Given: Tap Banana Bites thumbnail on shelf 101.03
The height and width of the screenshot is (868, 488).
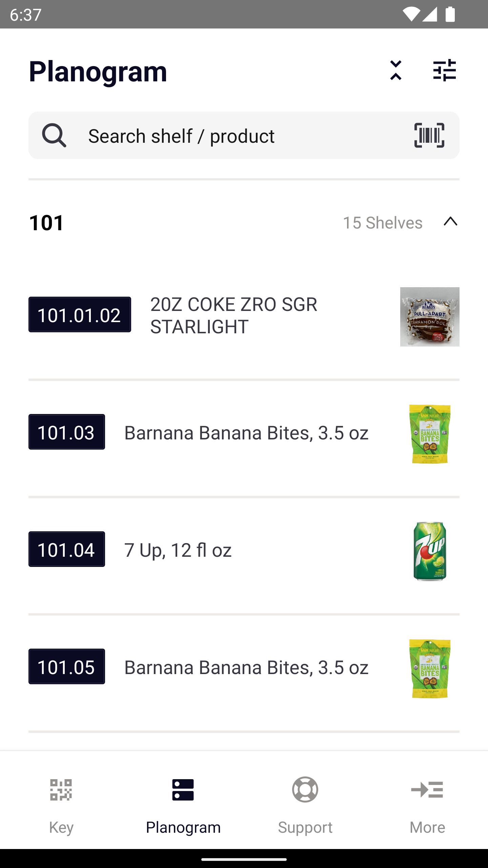Looking at the screenshot, I should tap(430, 434).
